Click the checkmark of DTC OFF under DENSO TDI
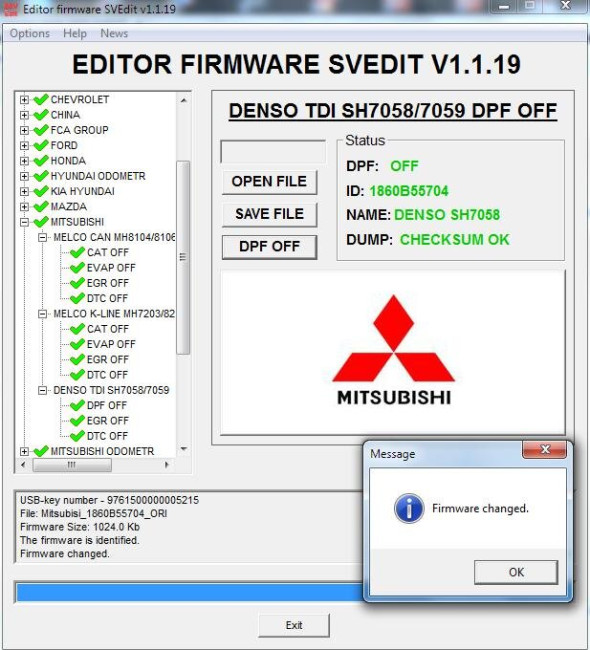The image size is (590, 650). (x=78, y=436)
